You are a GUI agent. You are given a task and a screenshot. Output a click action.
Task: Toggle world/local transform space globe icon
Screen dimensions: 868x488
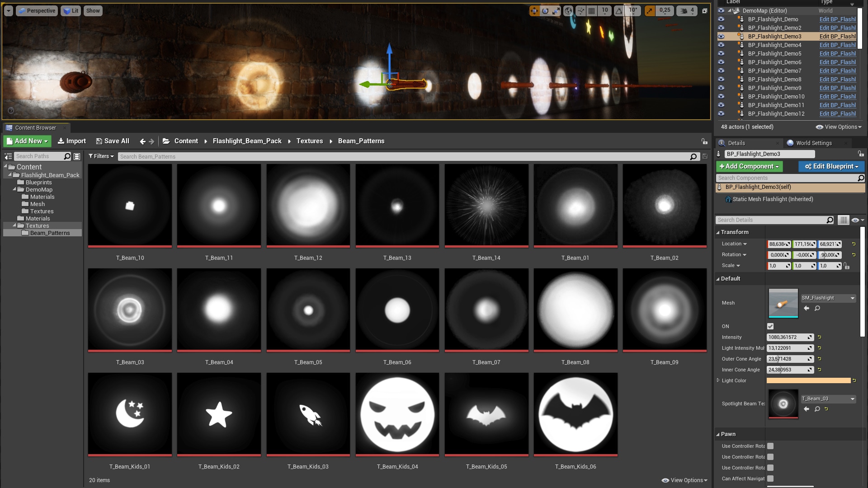tap(568, 10)
